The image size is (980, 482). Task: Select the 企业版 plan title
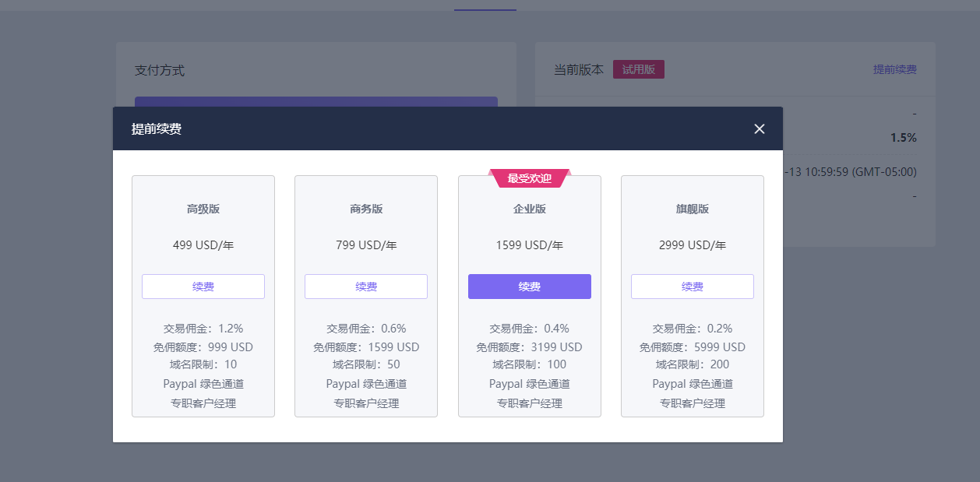(x=530, y=209)
